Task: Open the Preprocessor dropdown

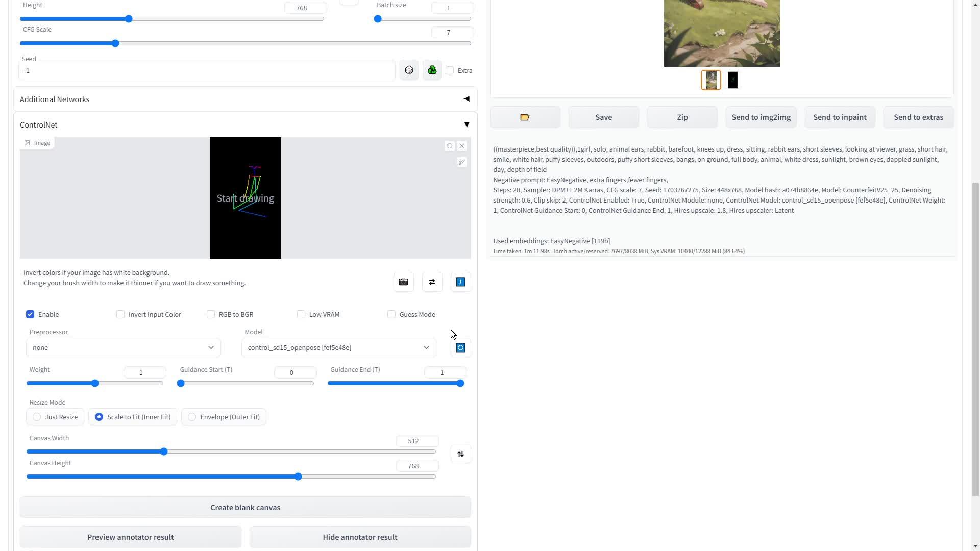Action: click(x=123, y=348)
